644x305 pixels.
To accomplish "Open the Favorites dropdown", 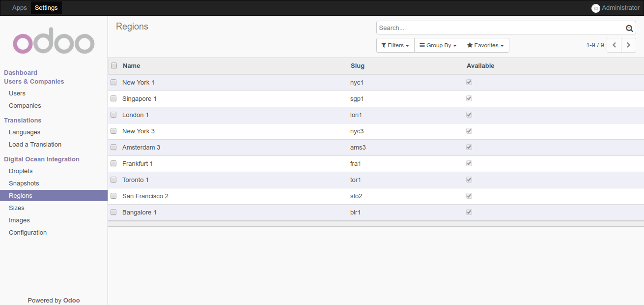I will click(485, 45).
